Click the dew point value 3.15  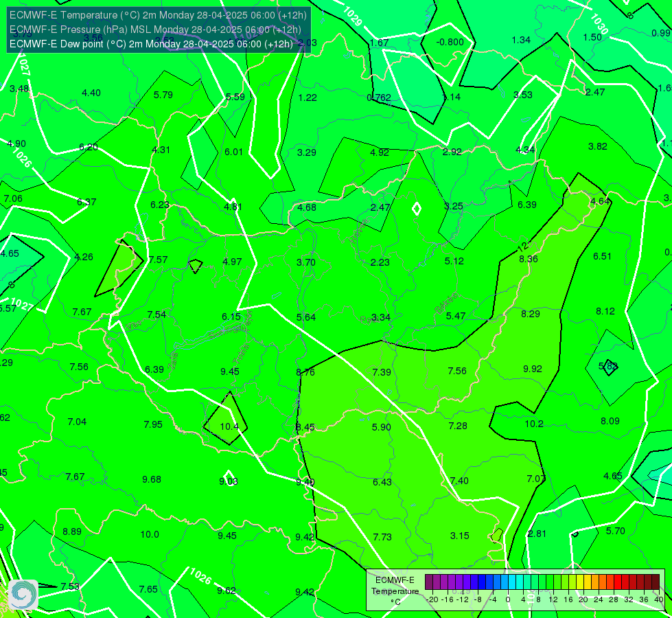(x=460, y=536)
